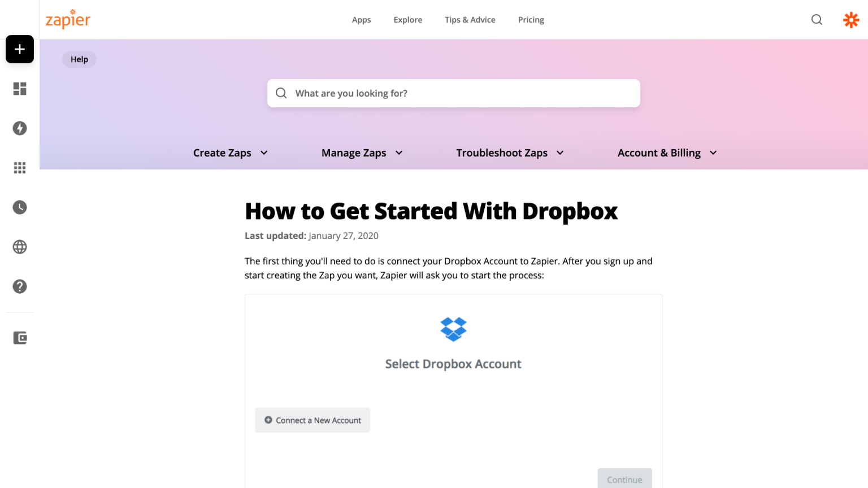
Task: Click the black plus create Zap button
Action: click(20, 49)
